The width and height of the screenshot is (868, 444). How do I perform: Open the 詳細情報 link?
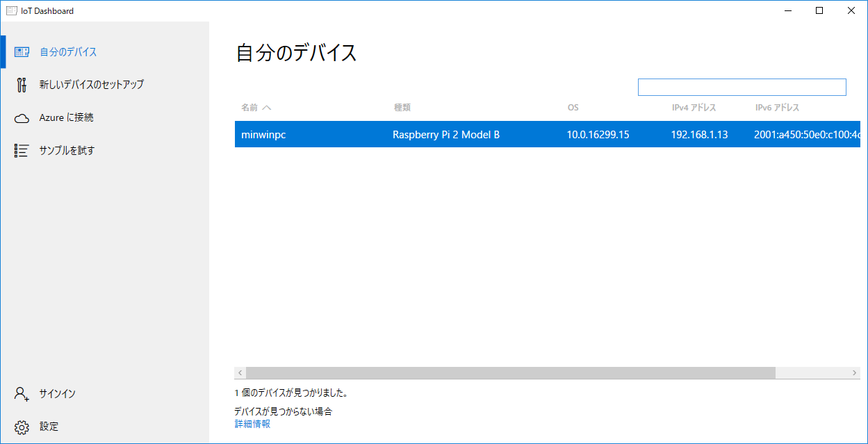click(252, 424)
